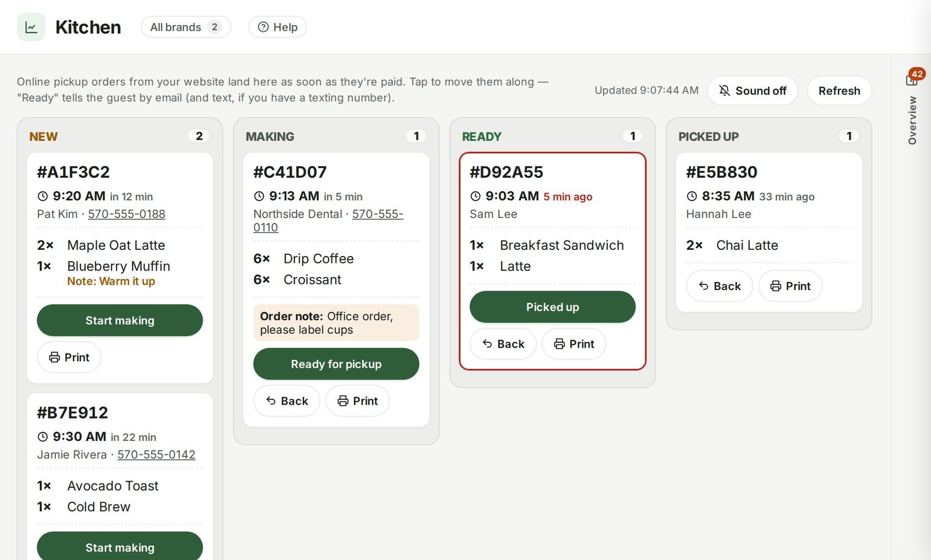Print order #A1F3C2

click(69, 357)
